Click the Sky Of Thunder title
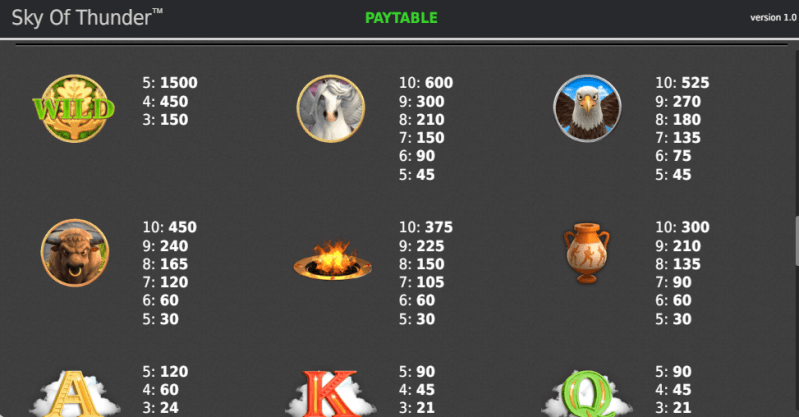This screenshot has height=417, width=799. 87,18
